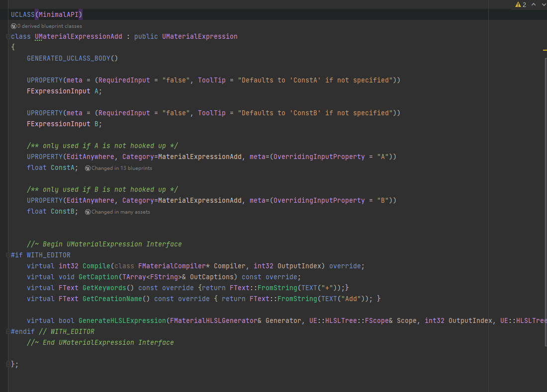Image resolution: width=547 pixels, height=392 pixels.
Task: Click Unreal icon next to ConstB hint
Action: 88,212
